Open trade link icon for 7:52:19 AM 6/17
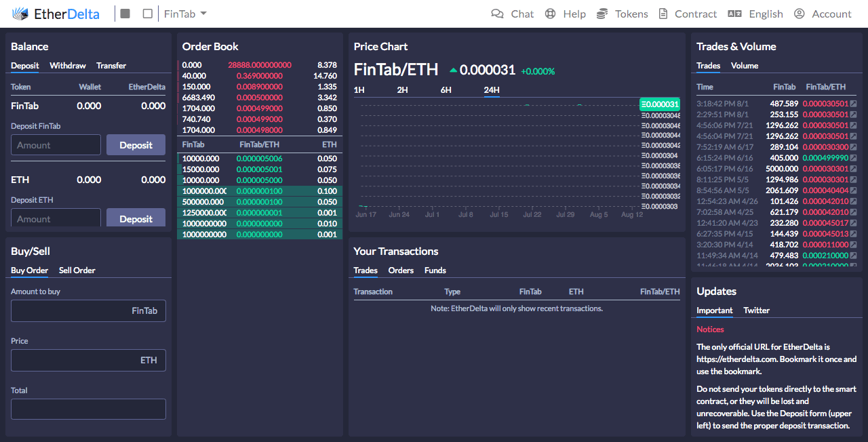Viewport: 868px width, 442px height. pos(853,147)
